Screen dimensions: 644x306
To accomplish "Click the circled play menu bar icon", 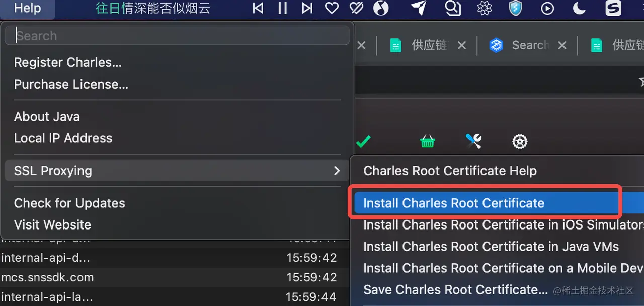I will click(x=547, y=9).
